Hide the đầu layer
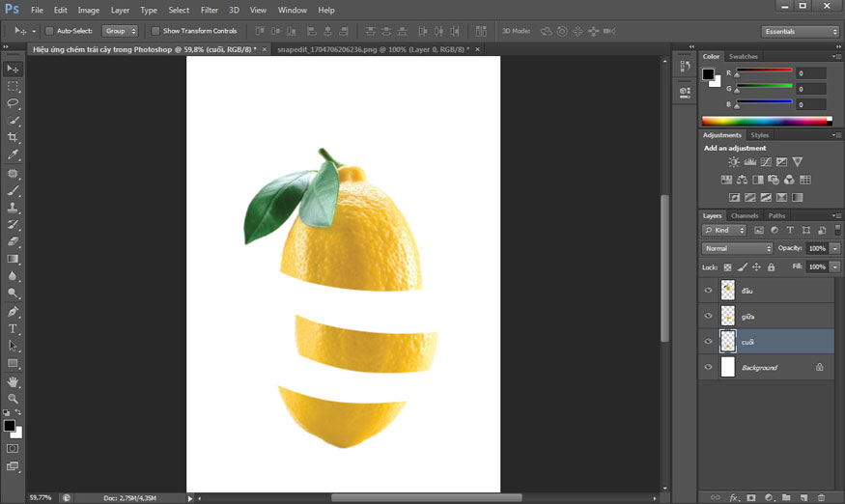The image size is (845, 504). click(708, 290)
